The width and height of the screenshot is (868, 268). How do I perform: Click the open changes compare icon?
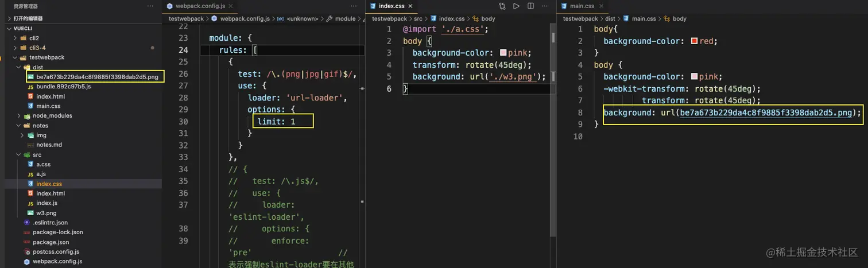click(502, 6)
